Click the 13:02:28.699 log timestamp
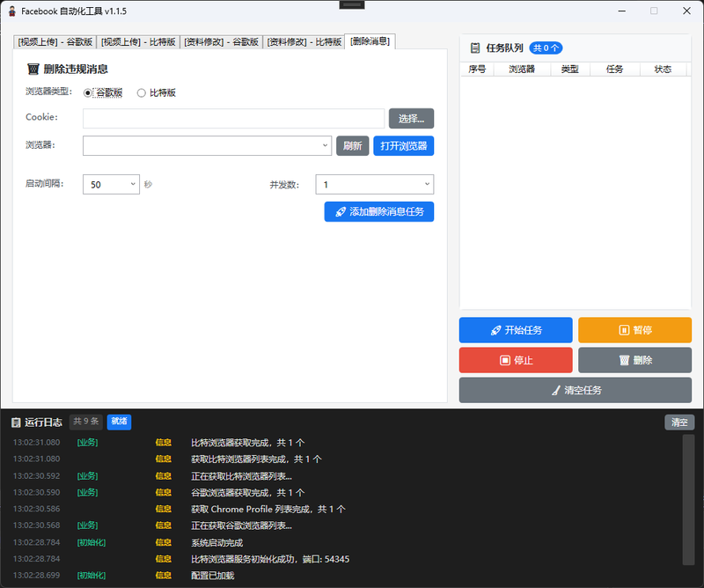The image size is (704, 588). click(36, 576)
